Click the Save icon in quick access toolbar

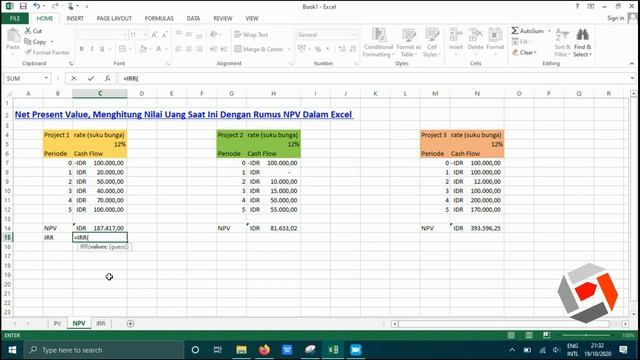click(x=23, y=6)
